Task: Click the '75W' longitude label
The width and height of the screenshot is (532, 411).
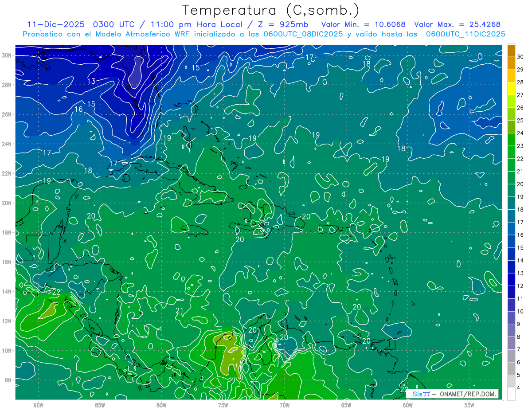Action: click(223, 405)
